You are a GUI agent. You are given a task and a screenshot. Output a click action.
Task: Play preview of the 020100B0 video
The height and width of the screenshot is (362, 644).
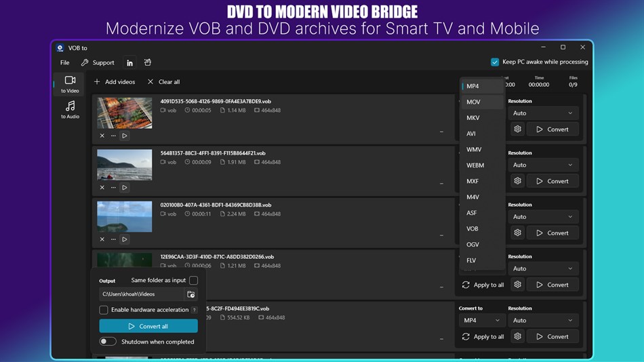[x=125, y=239]
